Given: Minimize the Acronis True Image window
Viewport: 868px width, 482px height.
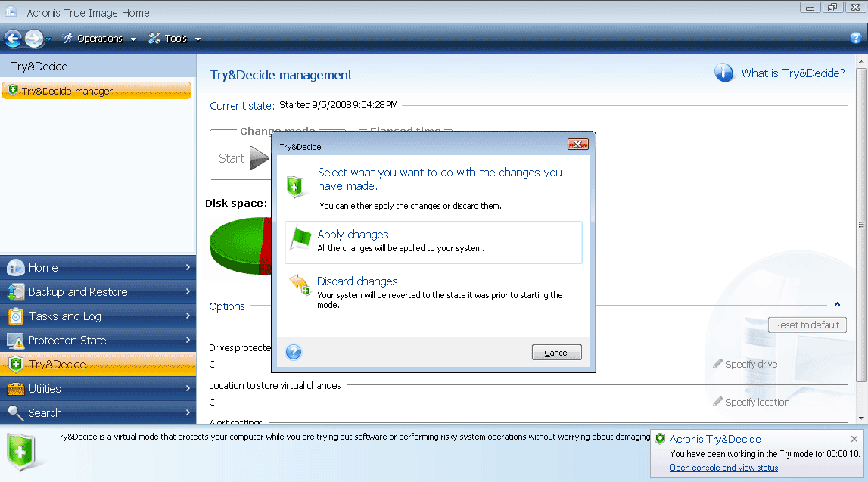Looking at the screenshot, I should (810, 8).
